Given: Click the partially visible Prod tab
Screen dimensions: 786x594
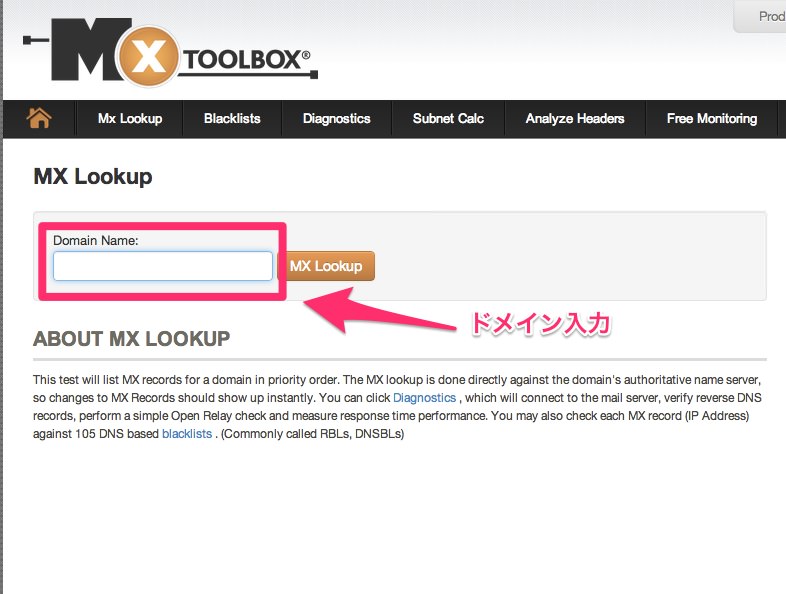Looking at the screenshot, I should [x=761, y=17].
